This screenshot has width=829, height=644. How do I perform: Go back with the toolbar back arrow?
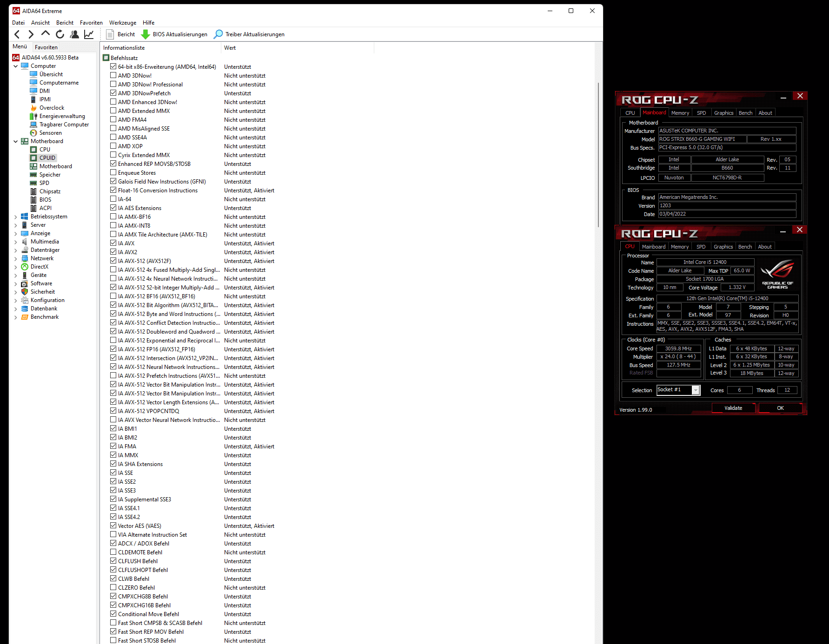click(x=17, y=34)
